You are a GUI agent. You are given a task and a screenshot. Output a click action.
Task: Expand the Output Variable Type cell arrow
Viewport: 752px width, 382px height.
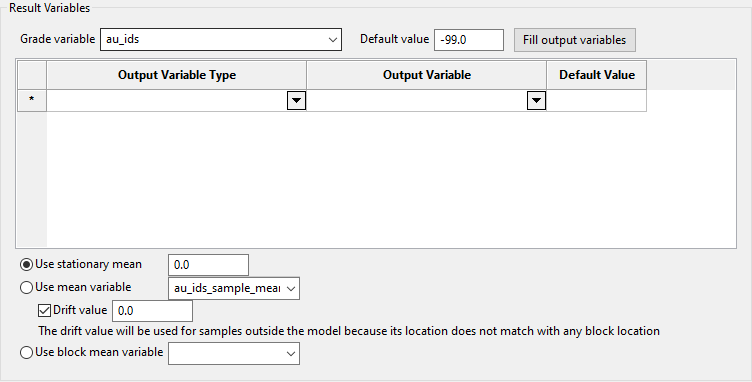pyautogui.click(x=296, y=101)
